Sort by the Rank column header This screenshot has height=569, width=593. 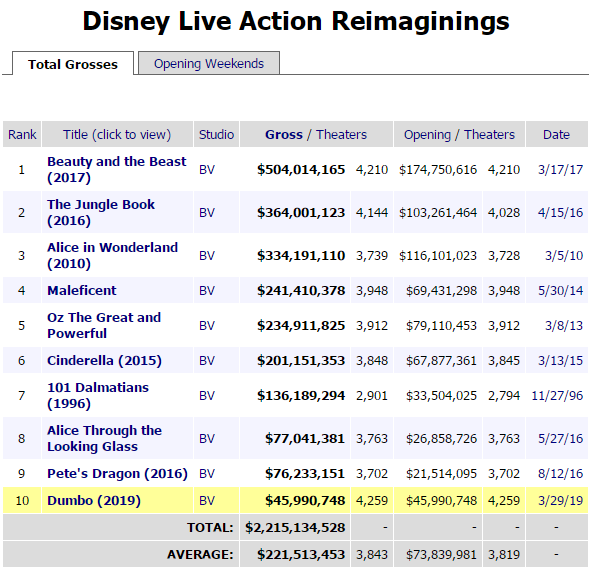(22, 134)
